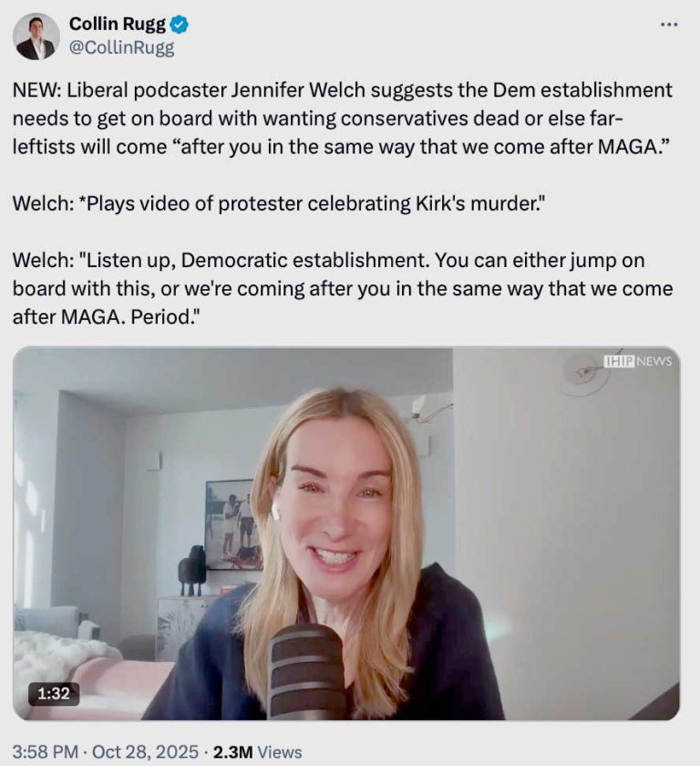Open Collin Rugg's profile avatar
The height and width of the screenshot is (766, 700).
click(36, 36)
